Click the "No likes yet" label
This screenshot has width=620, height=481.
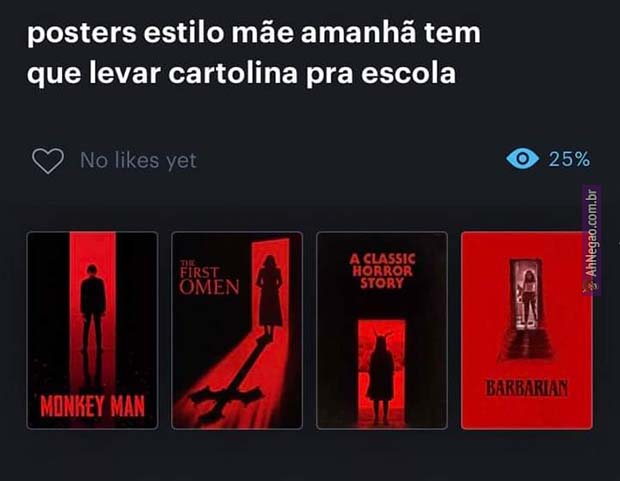(138, 161)
